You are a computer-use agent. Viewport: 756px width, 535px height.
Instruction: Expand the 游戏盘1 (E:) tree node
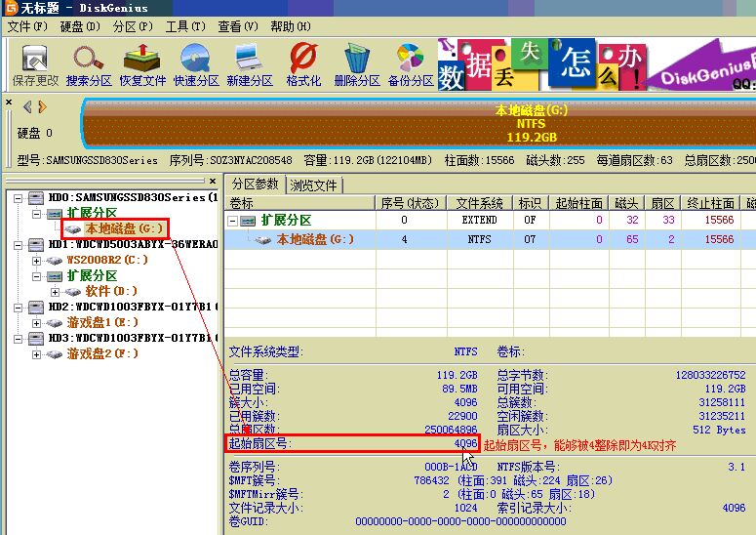(x=36, y=323)
